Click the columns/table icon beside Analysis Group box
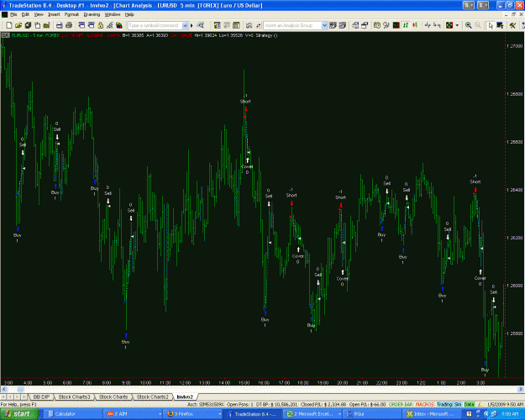The image size is (525, 420). (x=236, y=25)
